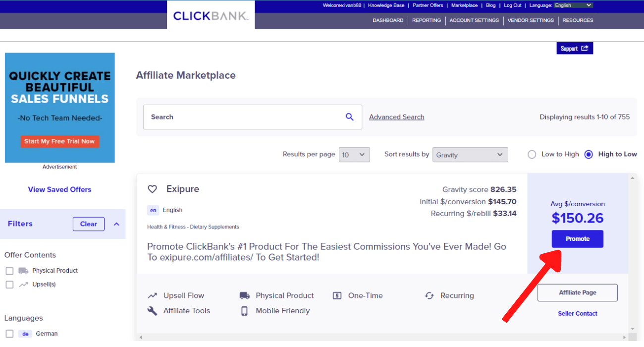Viewport: 644px width, 347px height.
Task: Collapse the Filters panel chevron
Action: 116,224
